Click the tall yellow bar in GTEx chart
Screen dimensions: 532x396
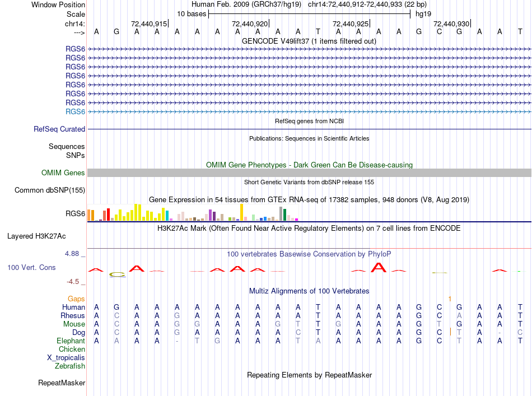pyautogui.click(x=241, y=212)
